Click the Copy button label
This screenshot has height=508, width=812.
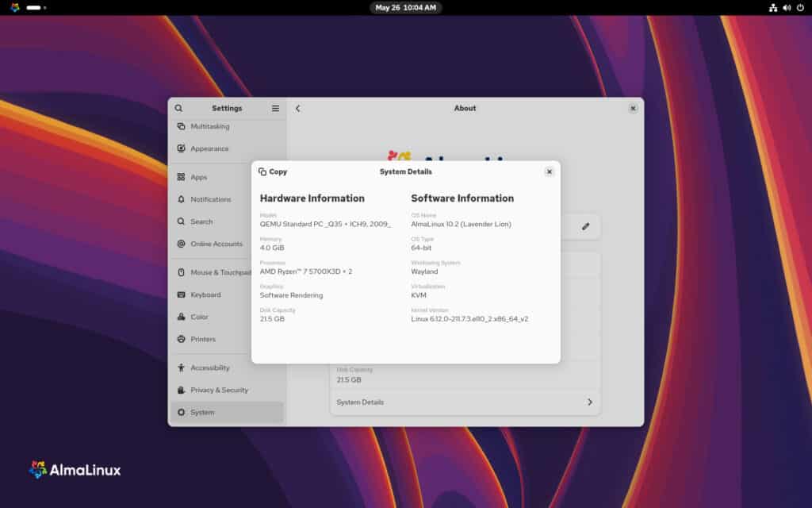point(278,171)
